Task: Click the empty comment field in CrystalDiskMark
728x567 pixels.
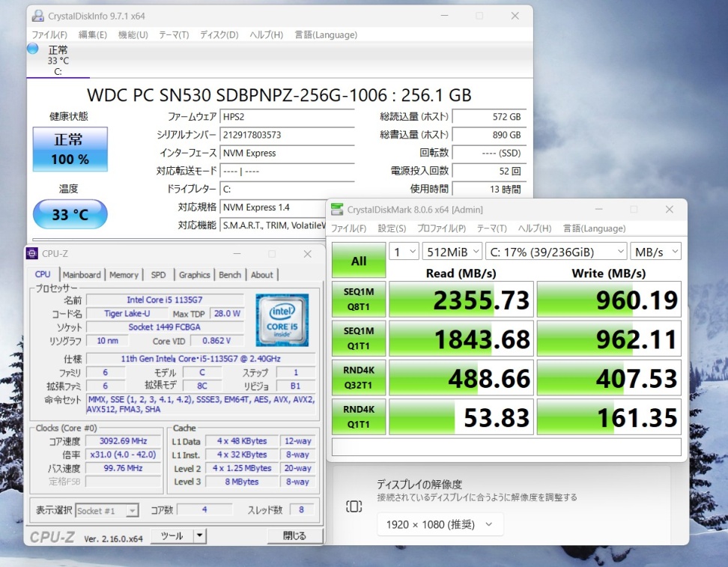Action: click(x=506, y=446)
